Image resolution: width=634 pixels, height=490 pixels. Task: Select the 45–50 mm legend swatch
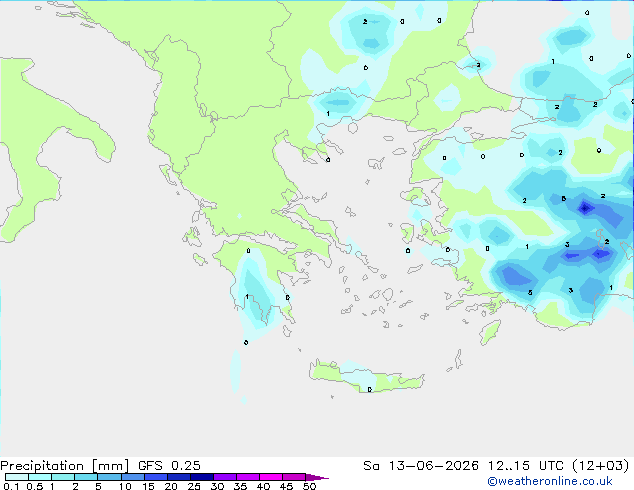point(294,477)
